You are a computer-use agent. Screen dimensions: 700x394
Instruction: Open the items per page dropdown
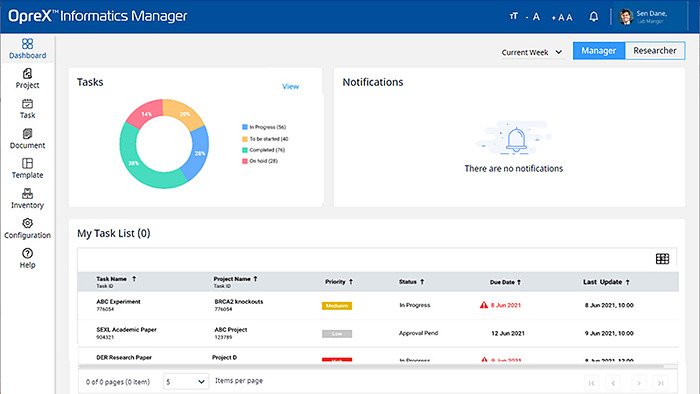coord(185,382)
